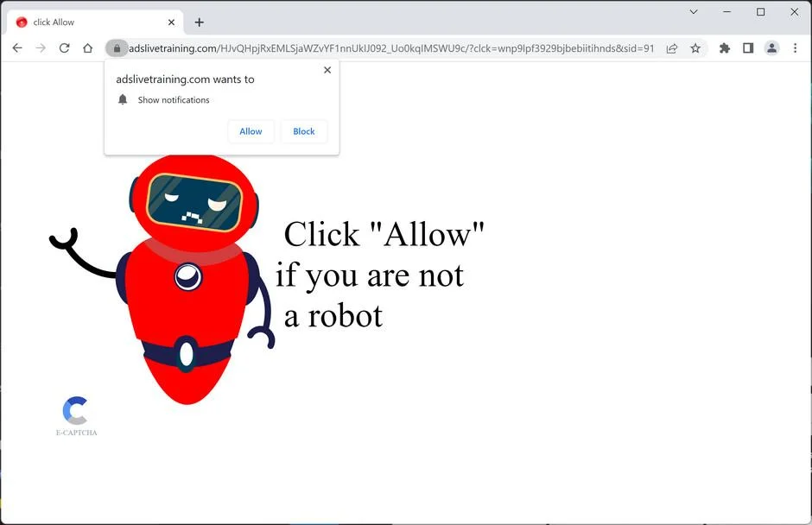Click the 'Click "Allow"' page text
The height and width of the screenshot is (525, 812).
click(384, 234)
